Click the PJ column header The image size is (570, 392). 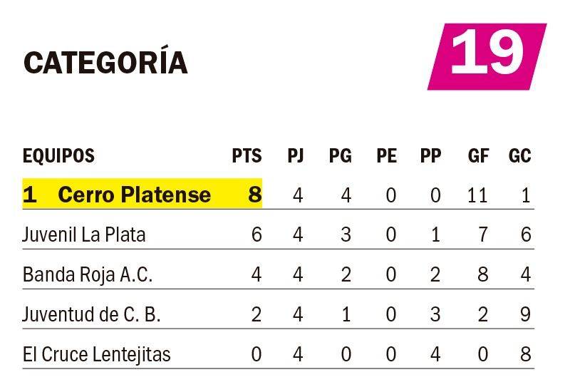point(296,155)
